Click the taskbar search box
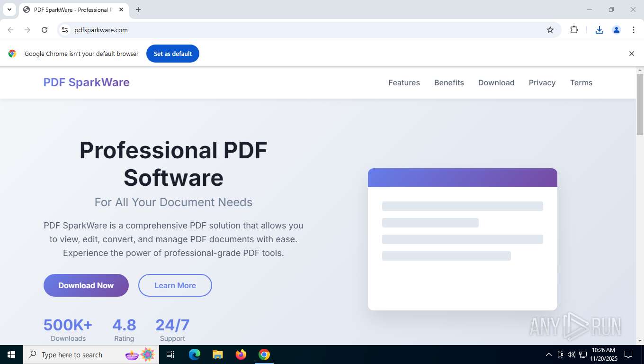This screenshot has height=364, width=644. [x=91, y=355]
